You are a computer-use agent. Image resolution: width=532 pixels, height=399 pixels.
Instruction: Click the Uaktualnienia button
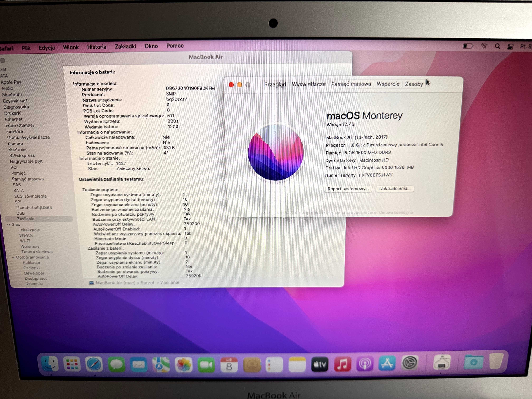pos(395,189)
